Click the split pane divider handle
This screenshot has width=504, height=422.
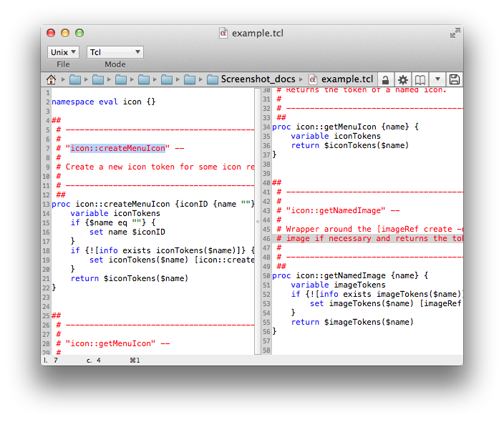click(257, 222)
